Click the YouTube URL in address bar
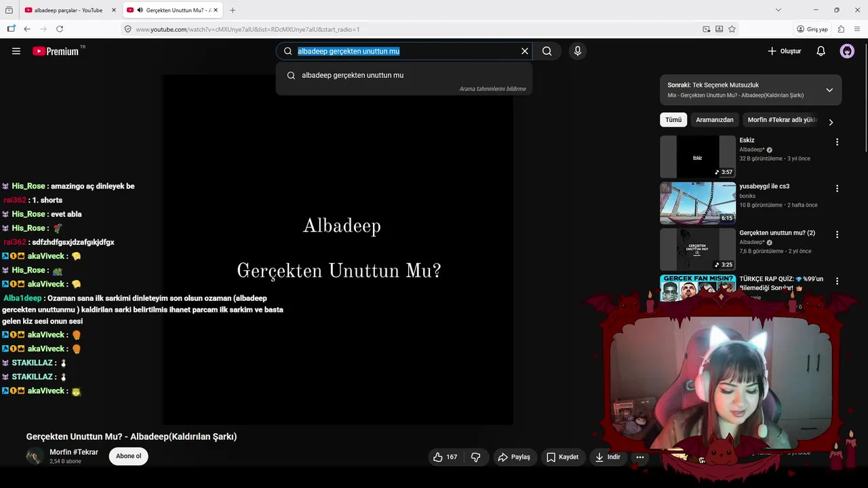 pos(248,29)
